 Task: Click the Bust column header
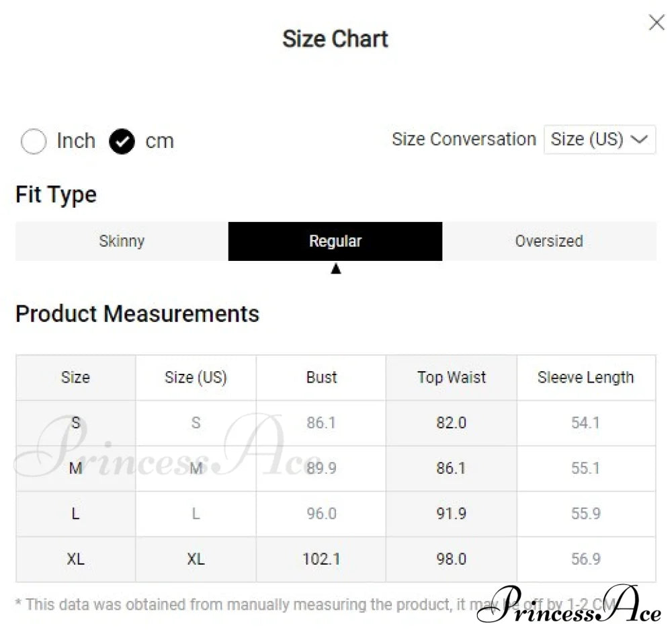[x=321, y=378]
